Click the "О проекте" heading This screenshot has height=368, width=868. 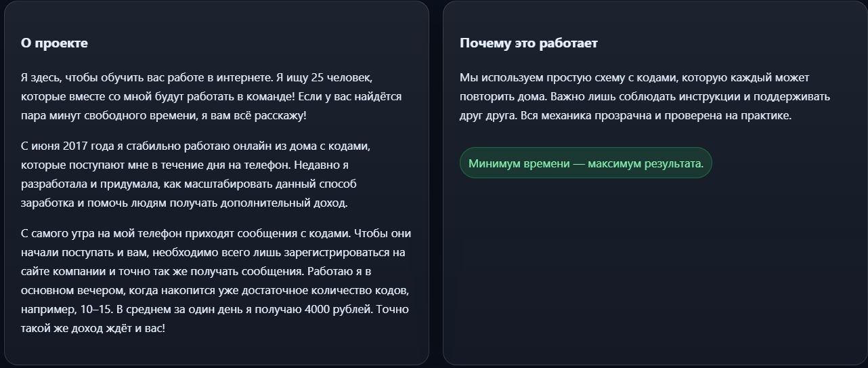54,43
